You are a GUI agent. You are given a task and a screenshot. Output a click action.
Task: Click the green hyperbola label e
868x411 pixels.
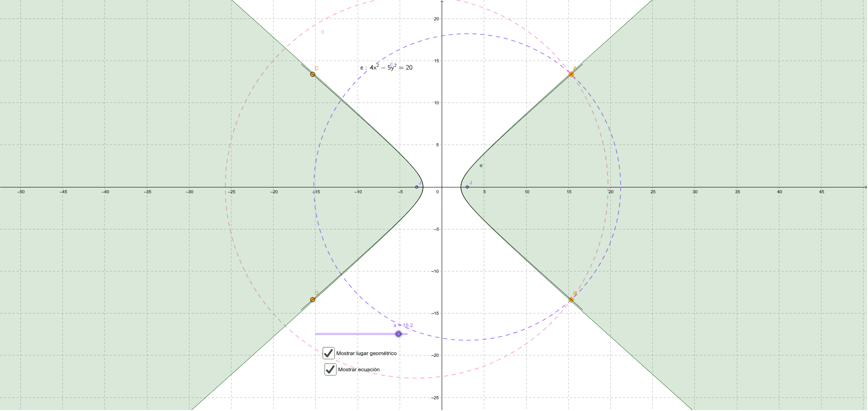(x=481, y=166)
